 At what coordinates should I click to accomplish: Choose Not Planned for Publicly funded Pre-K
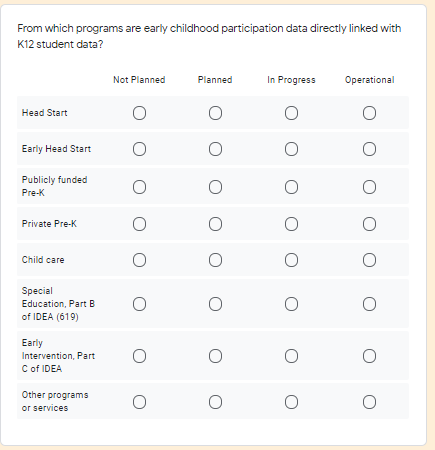coord(139,187)
